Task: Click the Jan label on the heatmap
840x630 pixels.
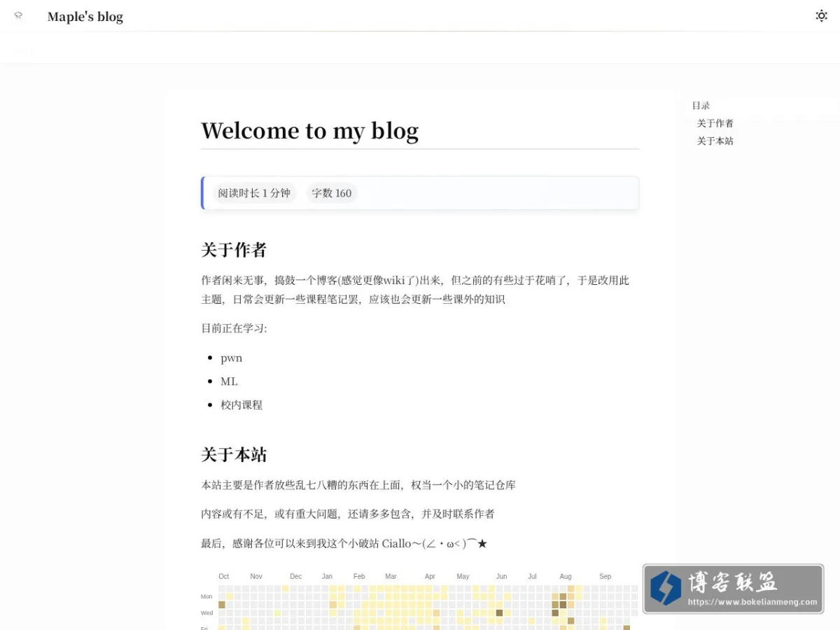Action: pyautogui.click(x=327, y=577)
